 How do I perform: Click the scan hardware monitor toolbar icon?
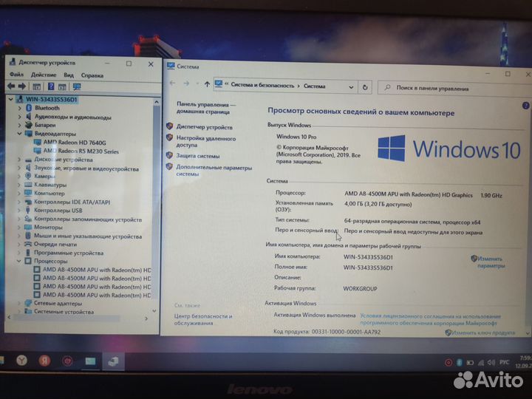pos(77,87)
